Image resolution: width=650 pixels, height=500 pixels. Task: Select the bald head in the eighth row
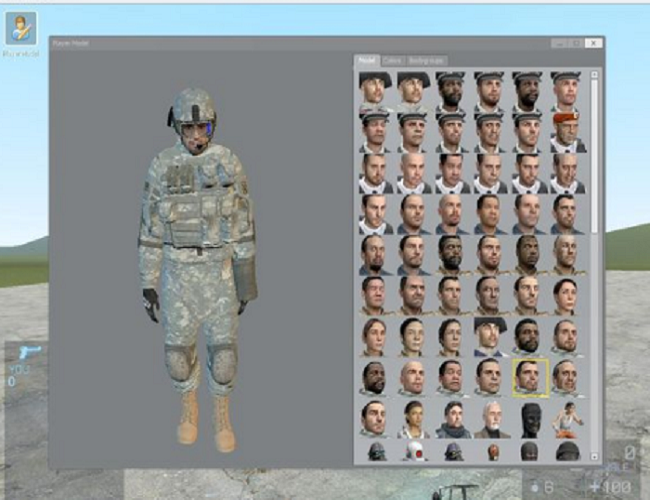tap(414, 378)
